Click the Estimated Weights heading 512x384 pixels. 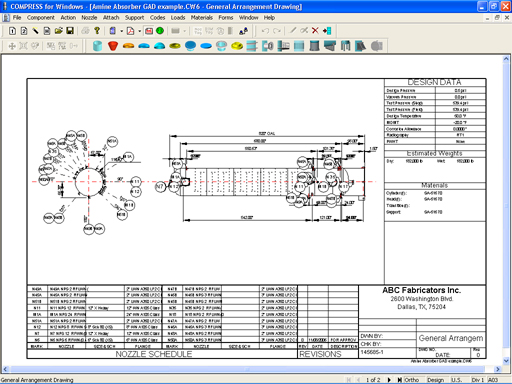tap(434, 153)
